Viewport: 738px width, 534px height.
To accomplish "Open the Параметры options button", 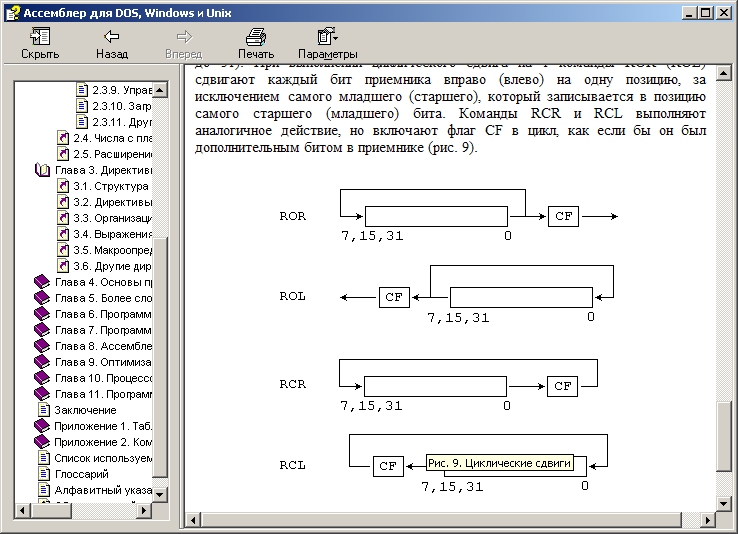I will click(328, 43).
